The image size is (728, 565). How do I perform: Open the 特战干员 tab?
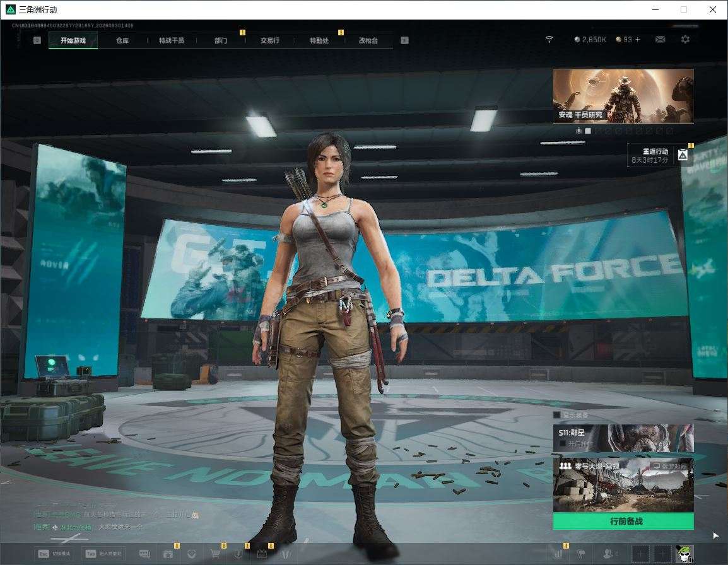click(x=172, y=40)
